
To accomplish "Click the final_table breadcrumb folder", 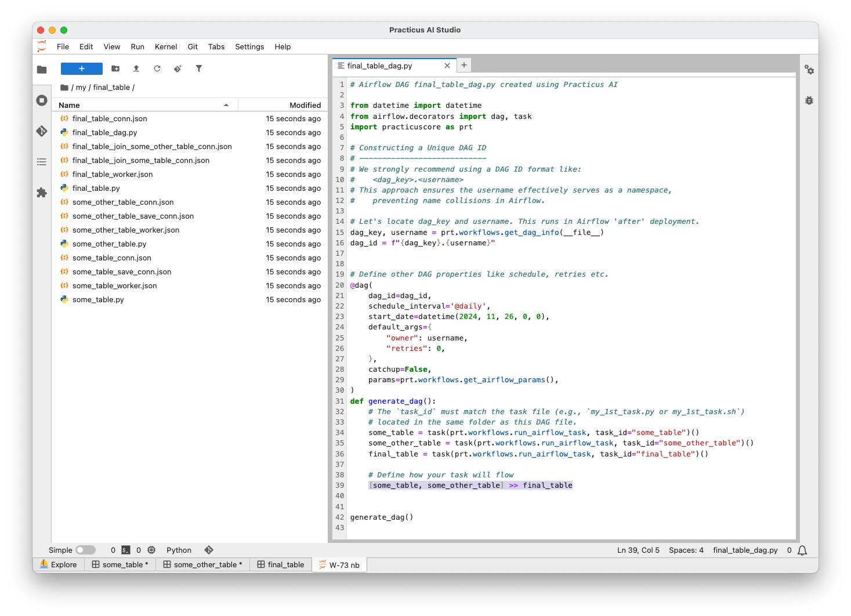I will [111, 88].
